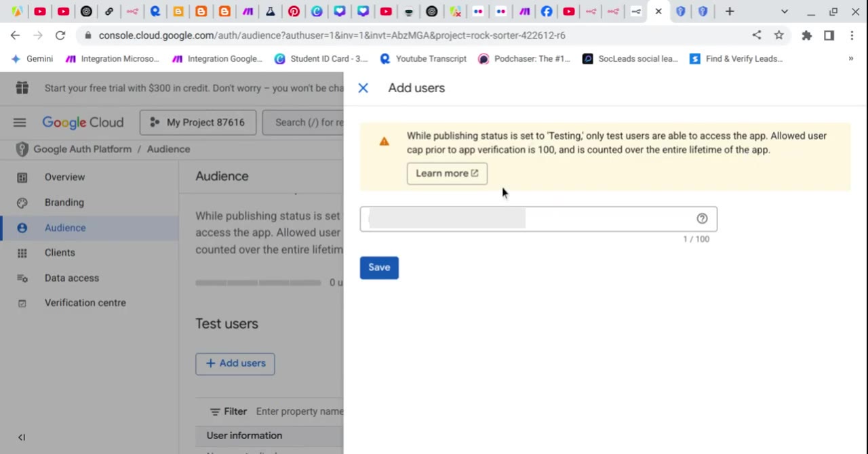Share this page icon in address bar

click(x=757, y=35)
